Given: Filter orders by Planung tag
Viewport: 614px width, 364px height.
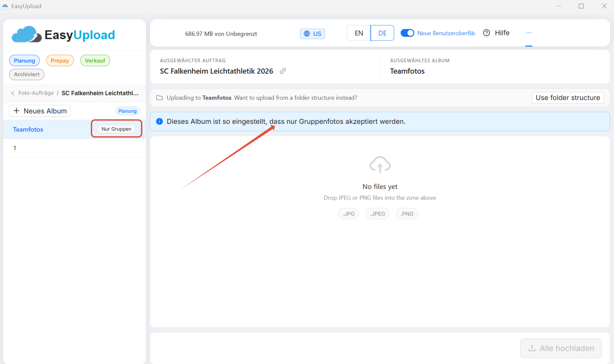Looking at the screenshot, I should pyautogui.click(x=24, y=61).
